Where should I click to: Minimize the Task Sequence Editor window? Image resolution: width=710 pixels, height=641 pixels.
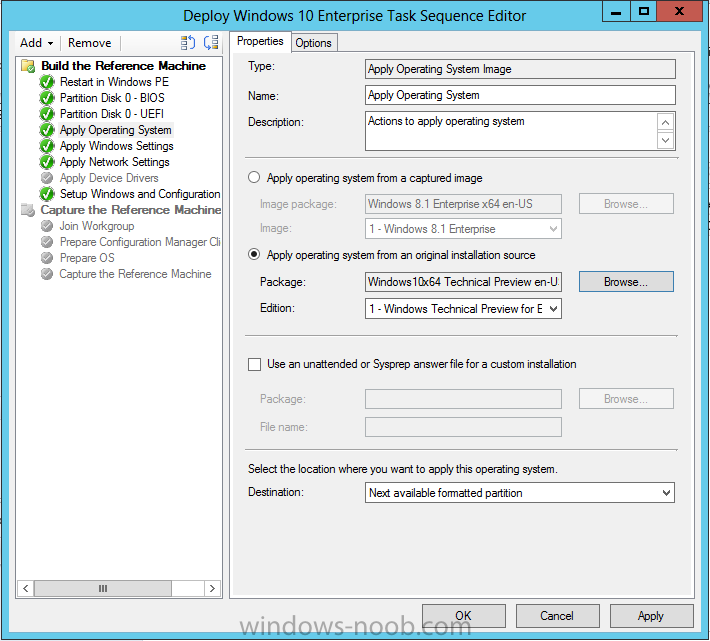616,11
